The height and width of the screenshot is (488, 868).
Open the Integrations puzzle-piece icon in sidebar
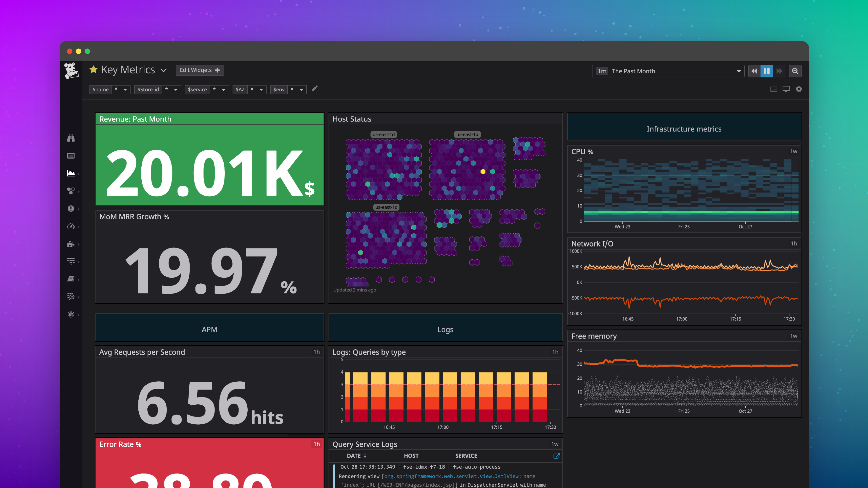point(71,244)
